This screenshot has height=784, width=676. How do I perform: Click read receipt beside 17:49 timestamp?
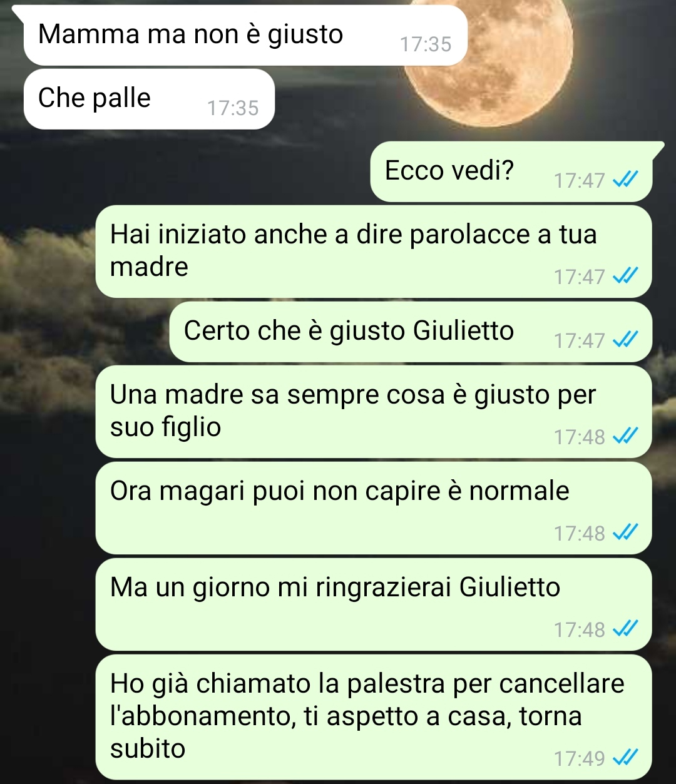(625, 758)
